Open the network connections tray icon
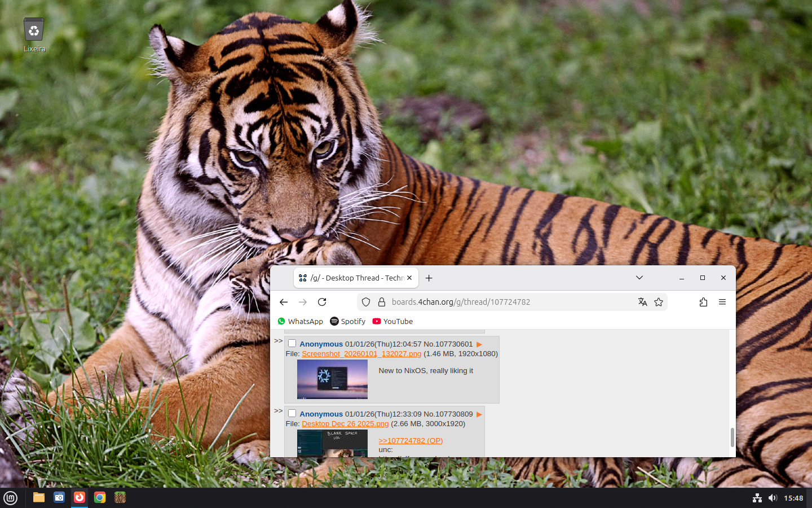 [757, 498]
